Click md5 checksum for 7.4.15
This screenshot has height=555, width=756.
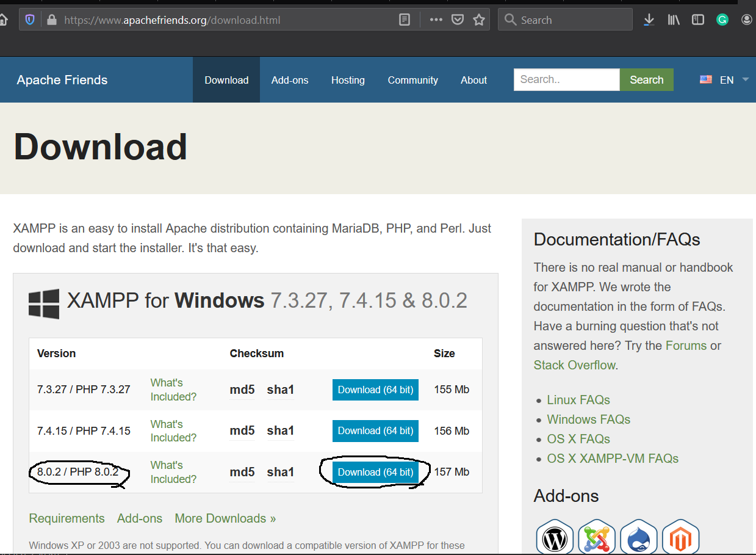coord(242,430)
